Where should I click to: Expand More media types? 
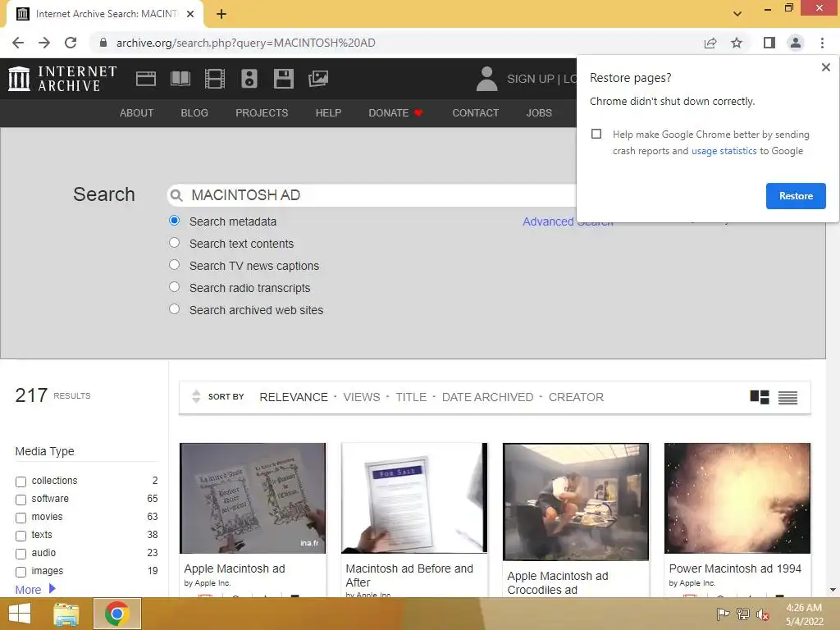click(x=35, y=589)
